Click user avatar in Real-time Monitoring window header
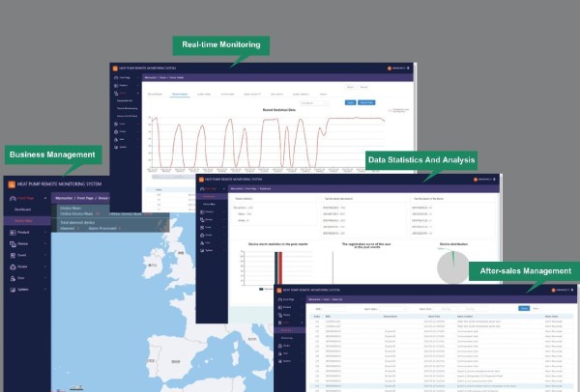Image resolution: width=580 pixels, height=392 pixels. (390, 69)
